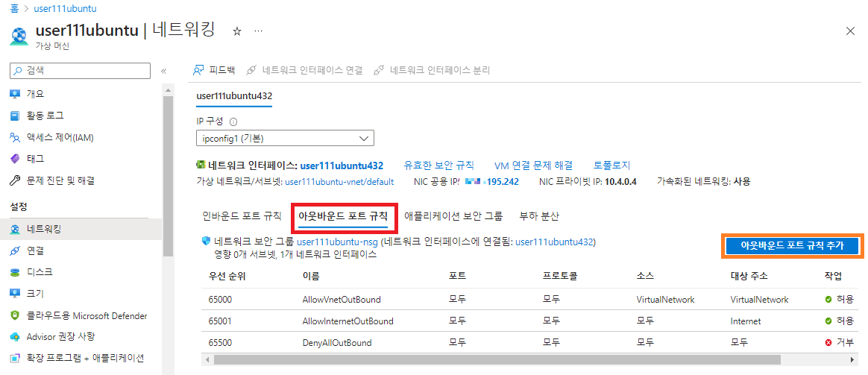Click the Activity log (활동 로그) icon

(x=15, y=116)
